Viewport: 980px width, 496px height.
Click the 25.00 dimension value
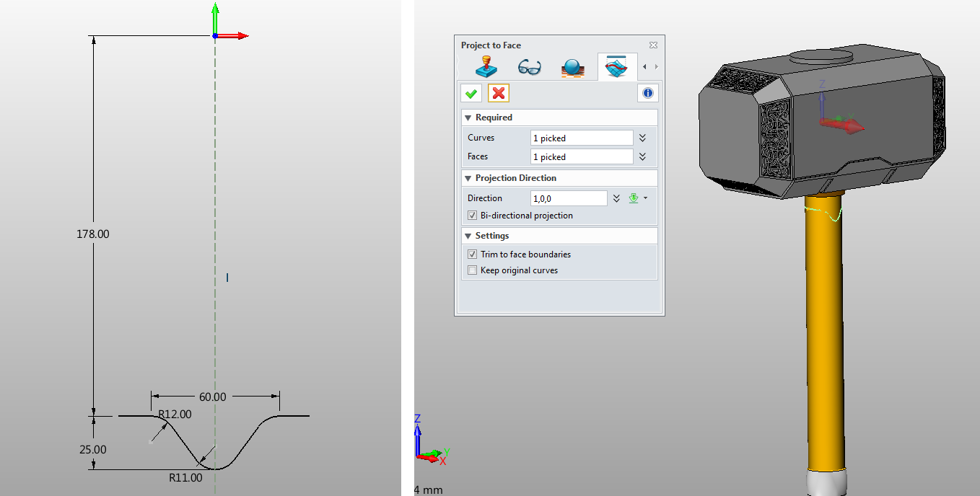click(x=92, y=450)
